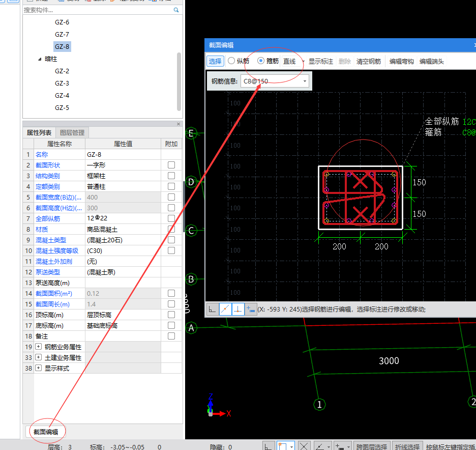The width and height of the screenshot is (476, 450).
Task: Click 显示标注 in section editor toolbar
Action: [320, 62]
